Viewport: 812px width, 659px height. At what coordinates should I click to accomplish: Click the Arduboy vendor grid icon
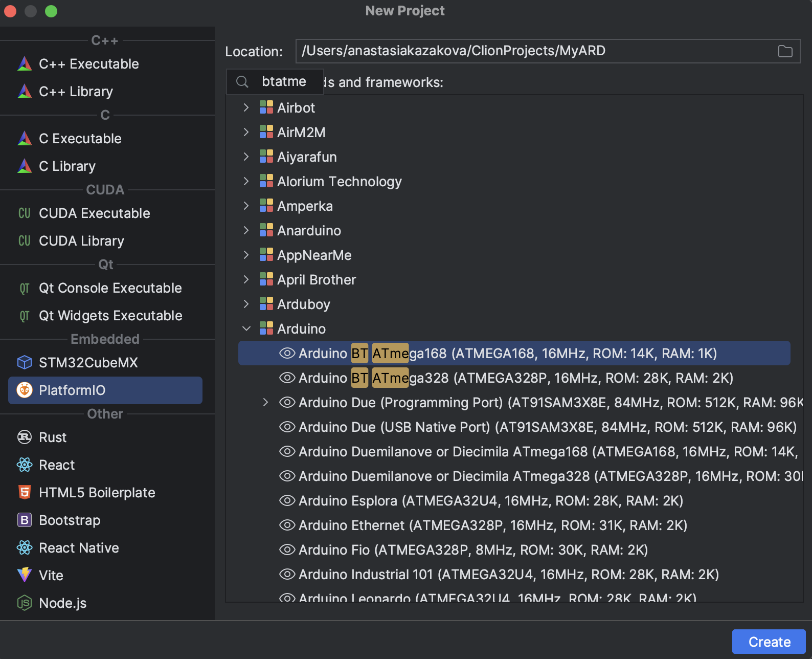click(x=266, y=304)
